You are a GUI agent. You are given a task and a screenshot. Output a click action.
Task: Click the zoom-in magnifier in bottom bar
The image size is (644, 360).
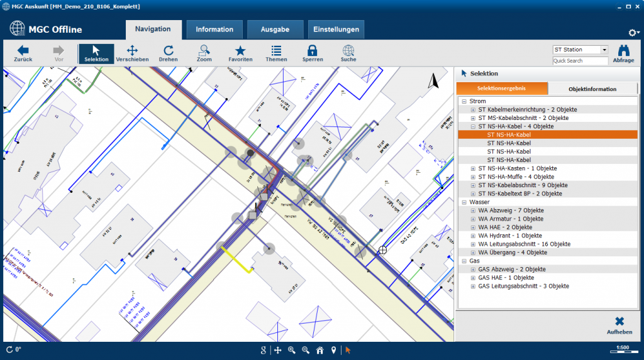point(292,350)
